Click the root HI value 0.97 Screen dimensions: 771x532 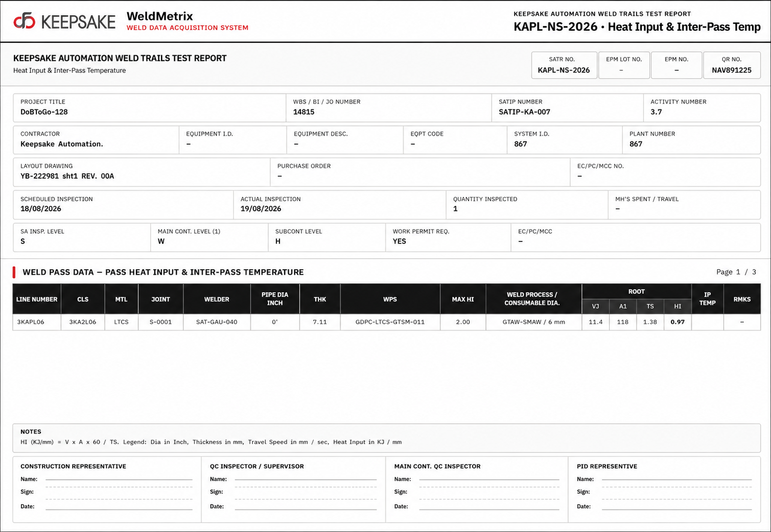677,322
